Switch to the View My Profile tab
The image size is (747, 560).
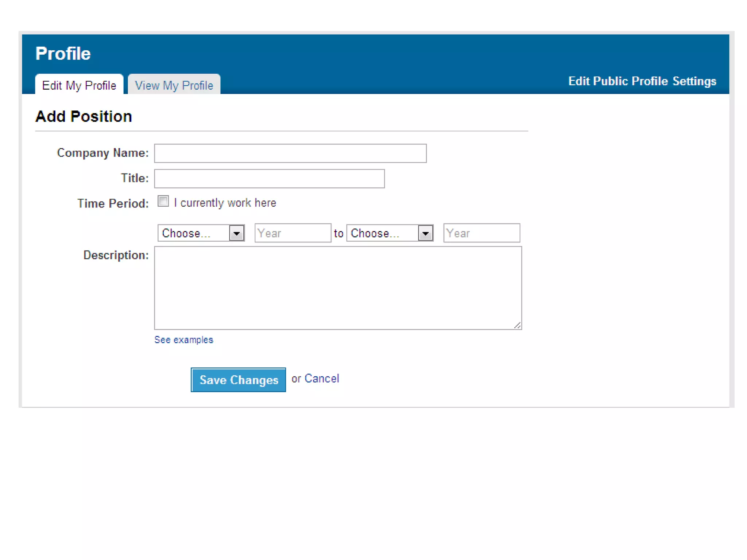pos(174,85)
